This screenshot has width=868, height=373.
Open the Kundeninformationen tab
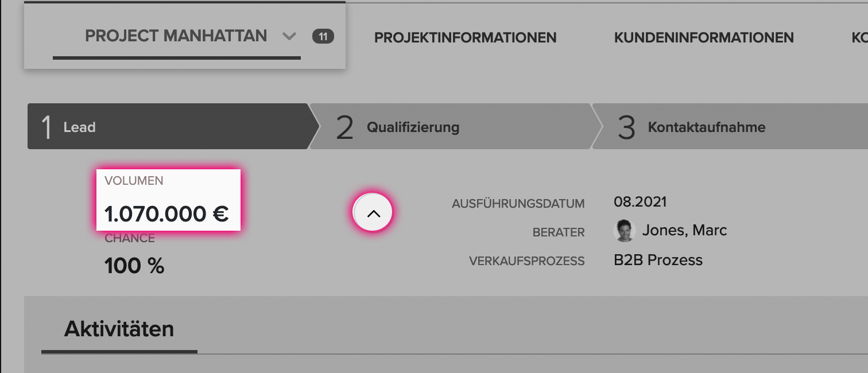[704, 38]
